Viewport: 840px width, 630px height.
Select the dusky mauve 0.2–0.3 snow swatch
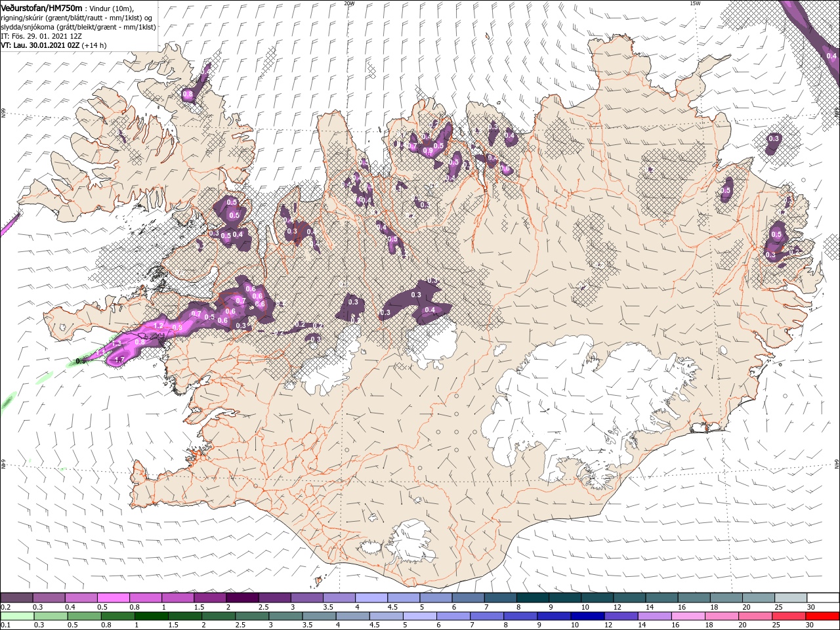16,598
